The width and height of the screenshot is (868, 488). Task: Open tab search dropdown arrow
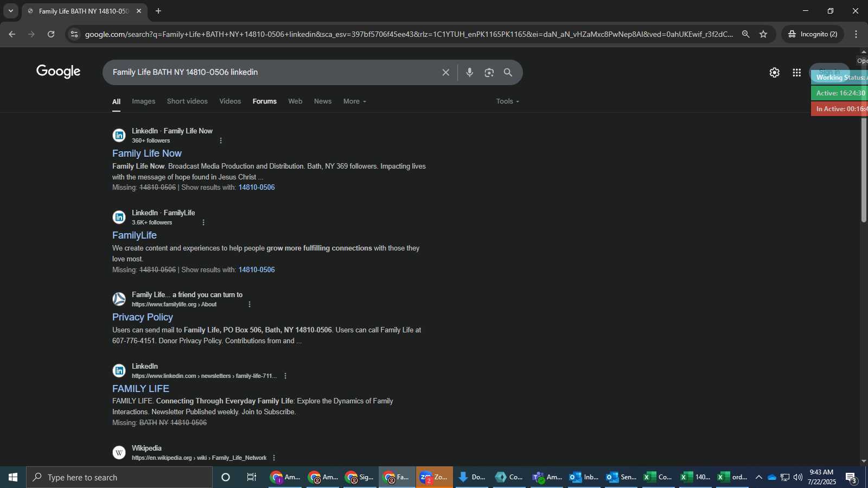pos(10,11)
